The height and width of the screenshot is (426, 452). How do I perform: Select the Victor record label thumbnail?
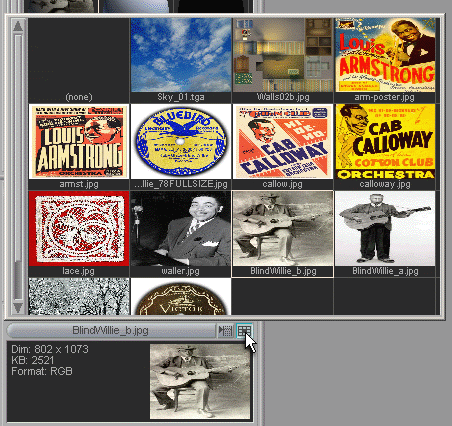coord(181,297)
